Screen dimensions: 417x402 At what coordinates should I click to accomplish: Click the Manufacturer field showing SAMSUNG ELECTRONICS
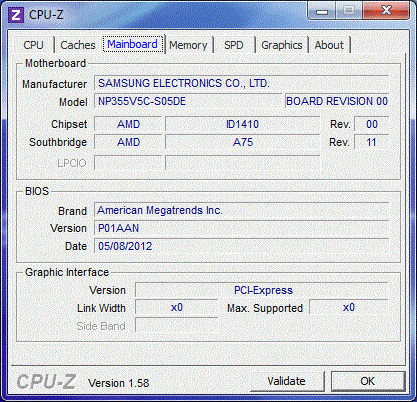[241, 83]
